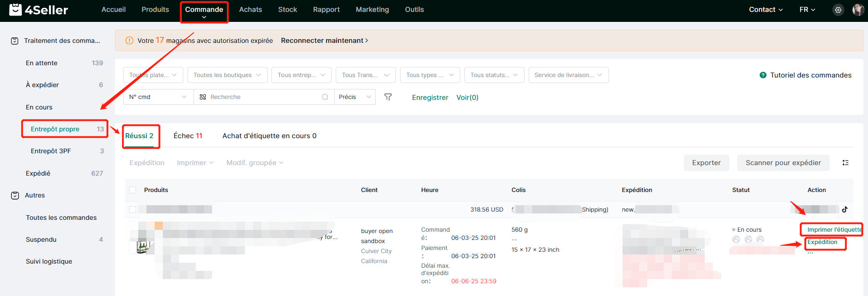Viewport: 868px width, 296px height.
Task: Open the advanced filter funnel icon
Action: pyautogui.click(x=388, y=97)
